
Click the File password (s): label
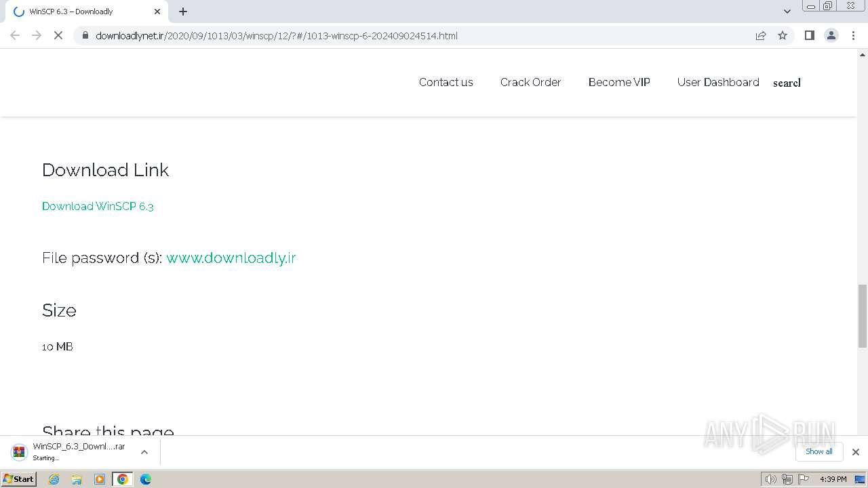102,258
